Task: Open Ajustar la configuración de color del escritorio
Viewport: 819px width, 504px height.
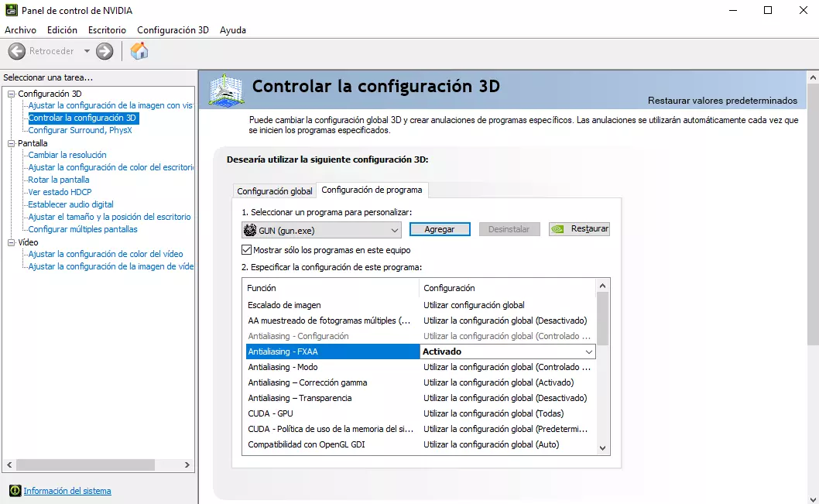Action: tap(110, 167)
